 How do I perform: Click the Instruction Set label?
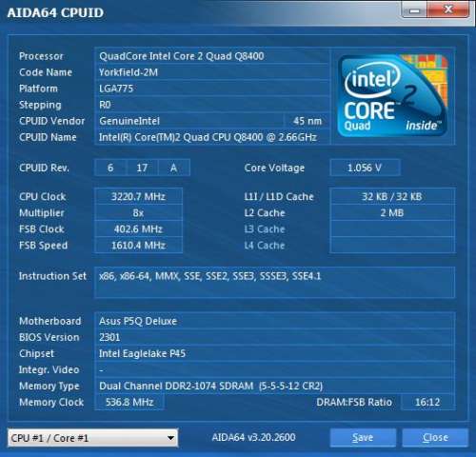(x=52, y=276)
